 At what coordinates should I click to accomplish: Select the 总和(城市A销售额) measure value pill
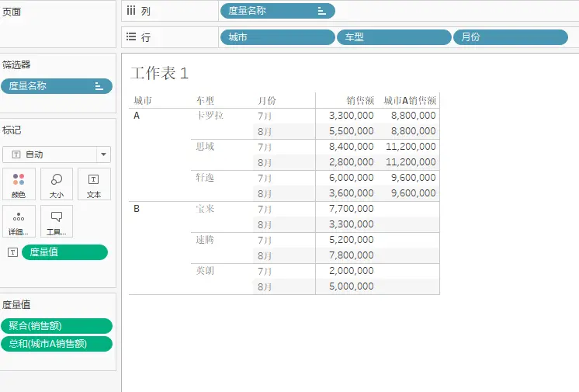click(x=57, y=344)
